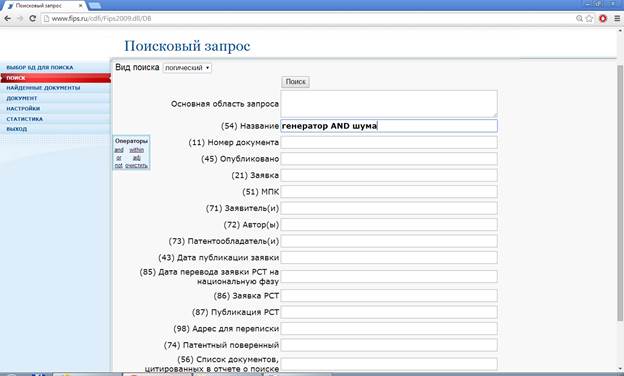624x376 pixels.
Task: Open the red Opera-style extension icon
Action: pyautogui.click(x=603, y=18)
